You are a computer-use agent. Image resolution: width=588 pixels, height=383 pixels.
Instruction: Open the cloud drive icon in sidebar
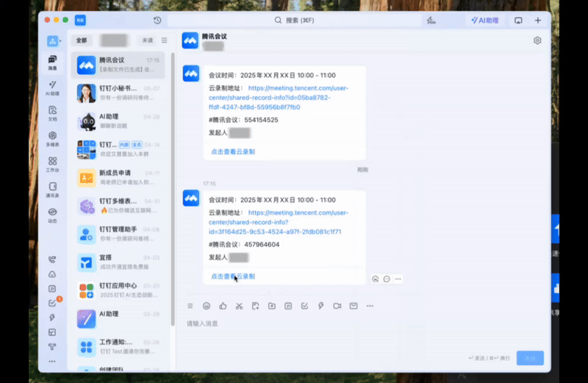52,274
